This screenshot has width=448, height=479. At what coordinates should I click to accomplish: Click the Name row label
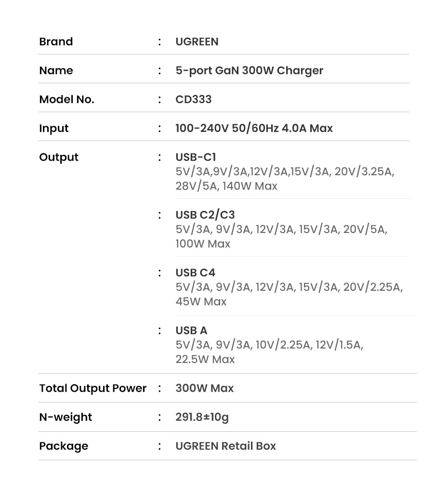(x=56, y=71)
